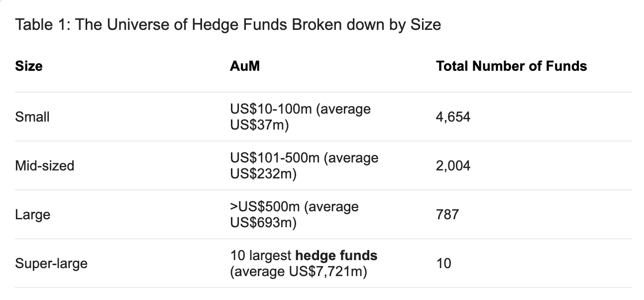Click the average US$37m text
The height and width of the screenshot is (300, 644).
300,117
